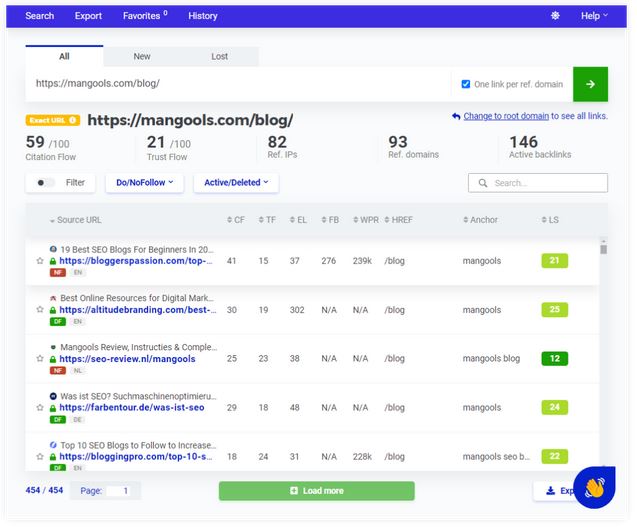This screenshot has width=637, height=528.
Task: Open Favorites in the top bar
Action: 145,16
